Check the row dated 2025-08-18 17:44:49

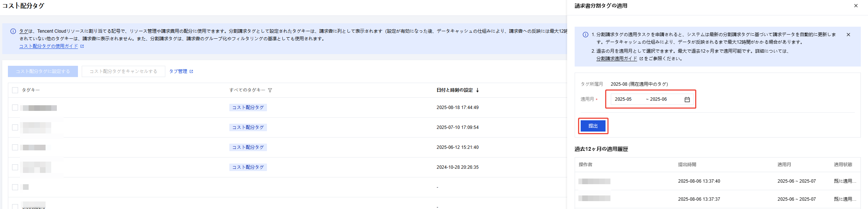pos(15,108)
